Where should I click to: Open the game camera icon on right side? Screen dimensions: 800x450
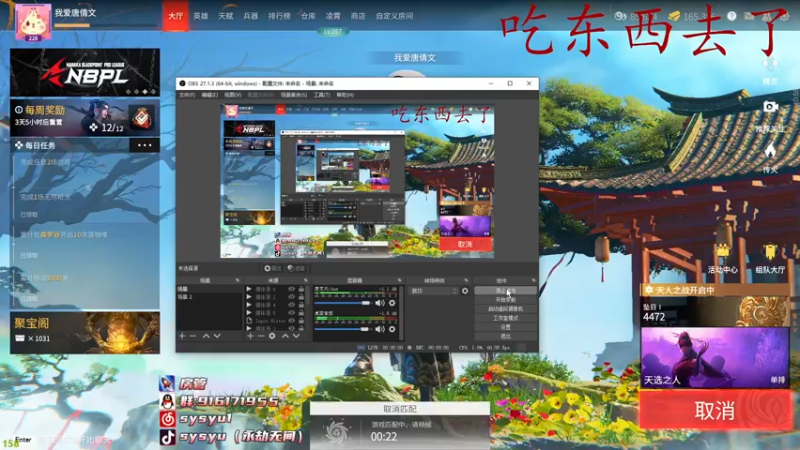(770, 106)
